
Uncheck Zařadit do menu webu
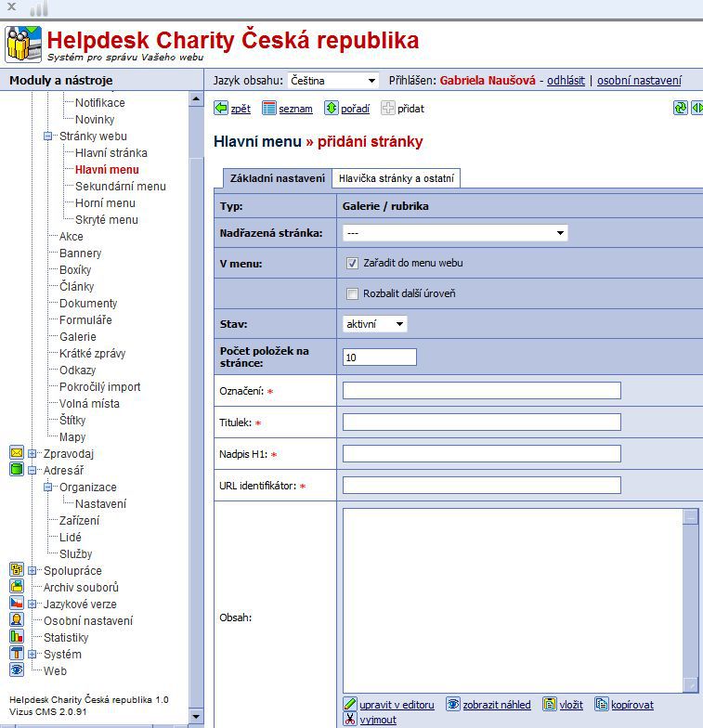click(352, 264)
